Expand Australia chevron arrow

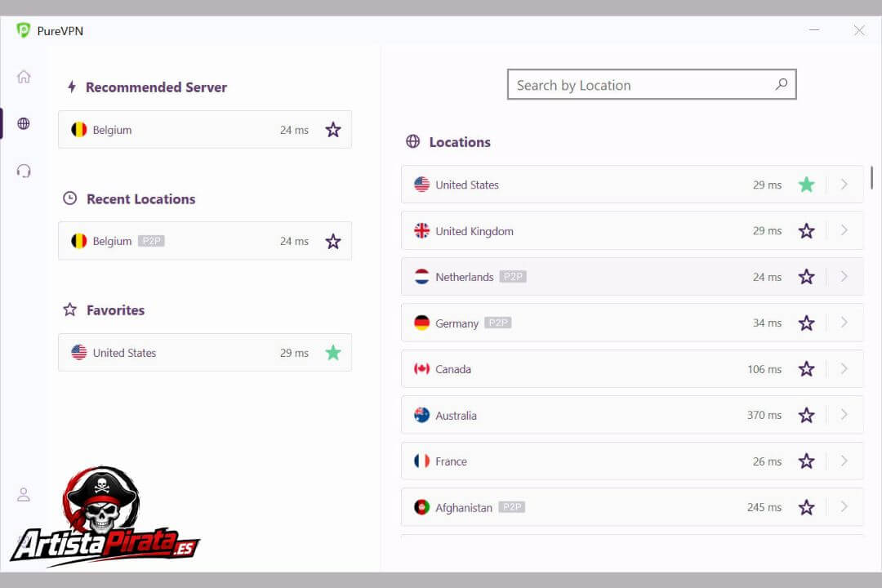click(x=844, y=415)
